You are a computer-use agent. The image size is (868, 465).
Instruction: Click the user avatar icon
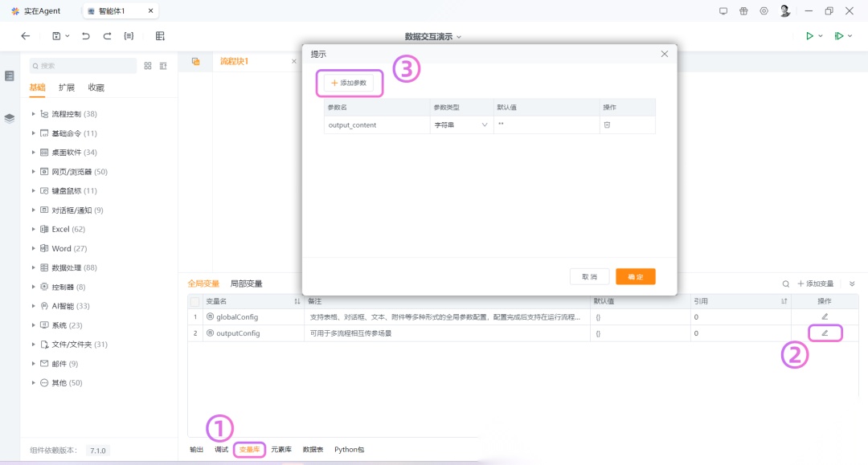[x=785, y=11]
